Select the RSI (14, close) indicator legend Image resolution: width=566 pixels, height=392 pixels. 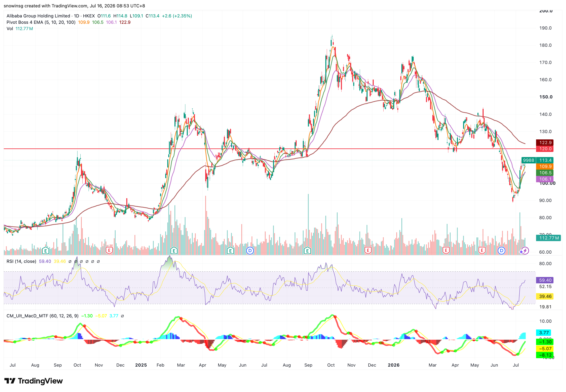click(21, 261)
